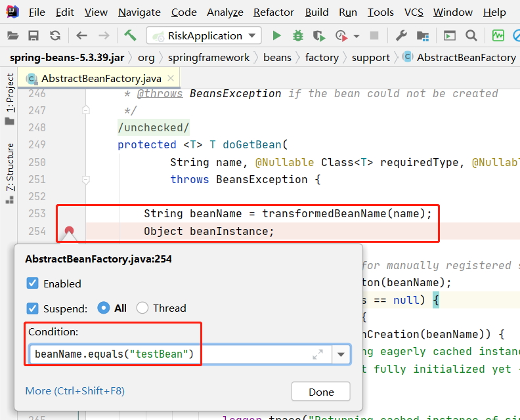
Task: Navigate back with the left arrow icon
Action: (81, 35)
